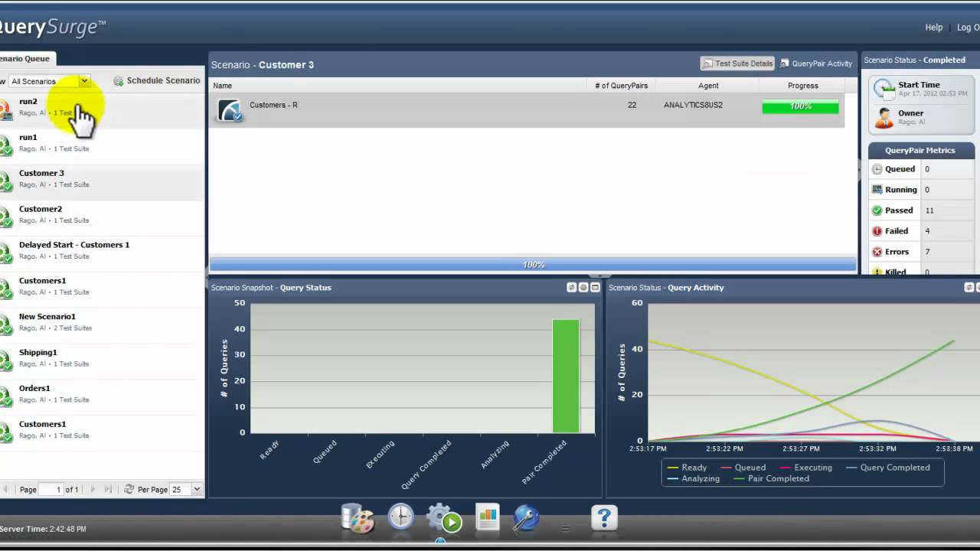The width and height of the screenshot is (980, 551).
Task: Click the Log Out link
Action: [969, 28]
